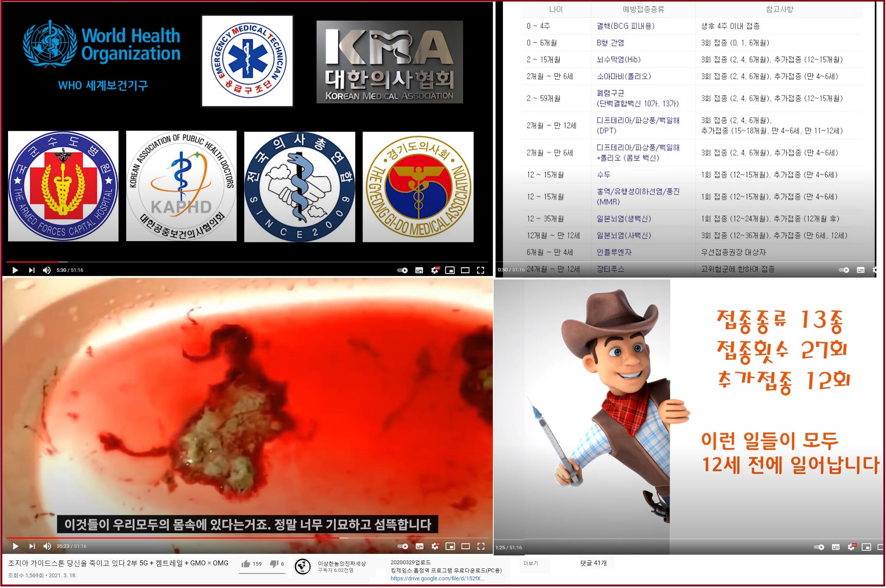Click the 35:23 / 51:16 time display

pyautogui.click(x=72, y=547)
